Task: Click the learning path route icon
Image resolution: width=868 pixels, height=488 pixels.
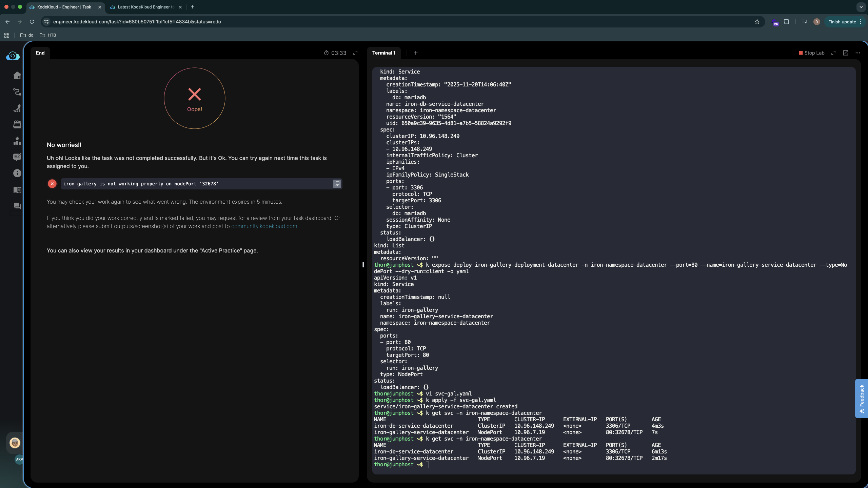Action: 17,92
